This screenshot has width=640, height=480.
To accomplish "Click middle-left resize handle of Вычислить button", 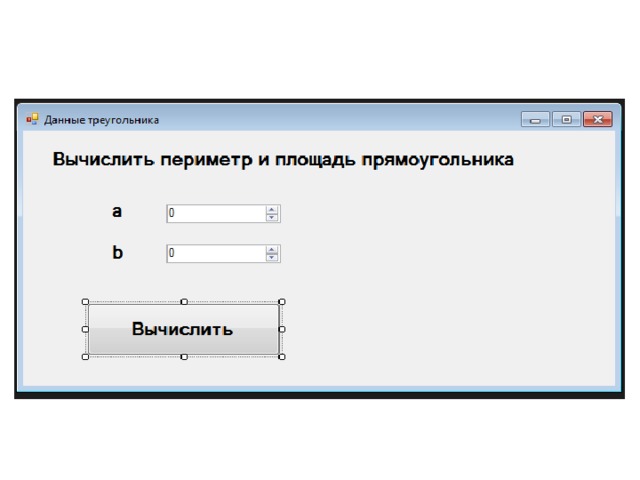I will [85, 329].
